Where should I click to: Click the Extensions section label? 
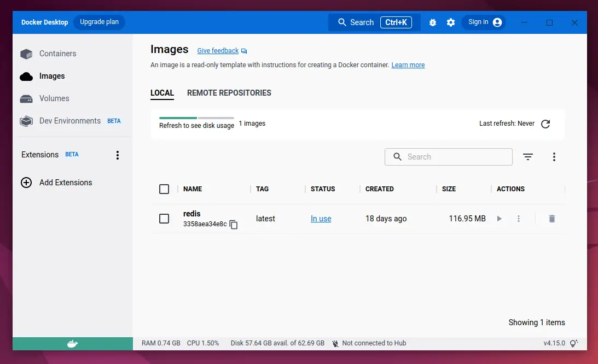pyautogui.click(x=40, y=155)
